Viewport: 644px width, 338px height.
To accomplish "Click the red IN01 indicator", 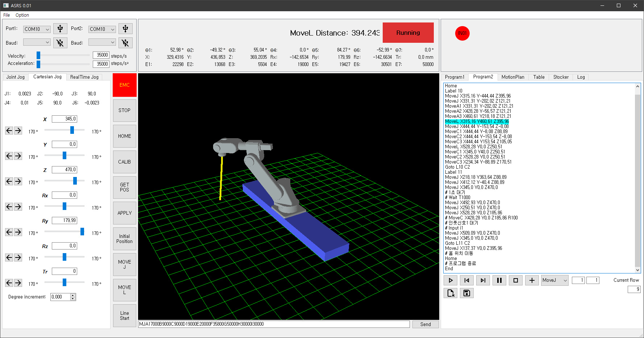I will (x=462, y=33).
